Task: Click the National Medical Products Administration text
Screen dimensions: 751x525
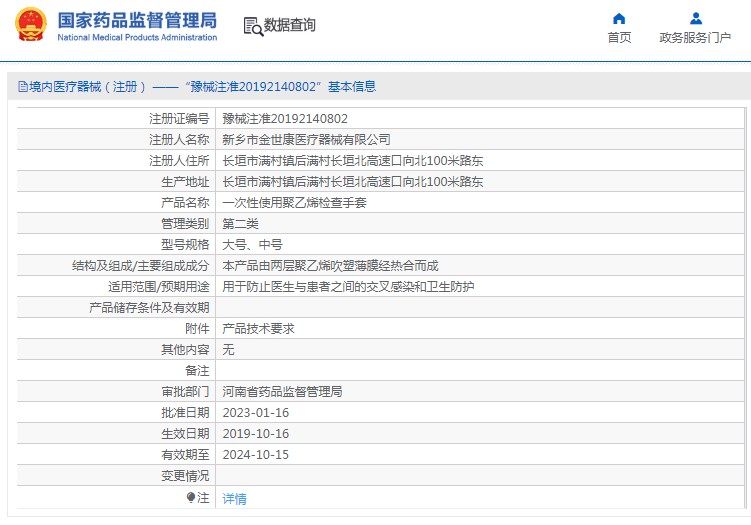Action: tap(137, 37)
